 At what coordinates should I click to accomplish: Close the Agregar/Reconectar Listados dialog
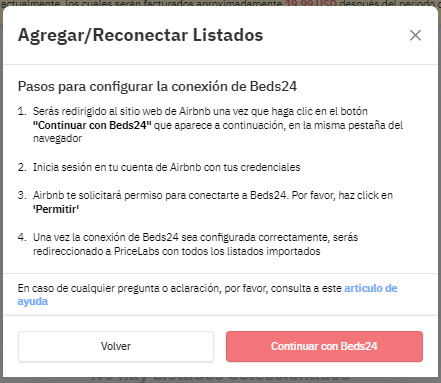415,35
